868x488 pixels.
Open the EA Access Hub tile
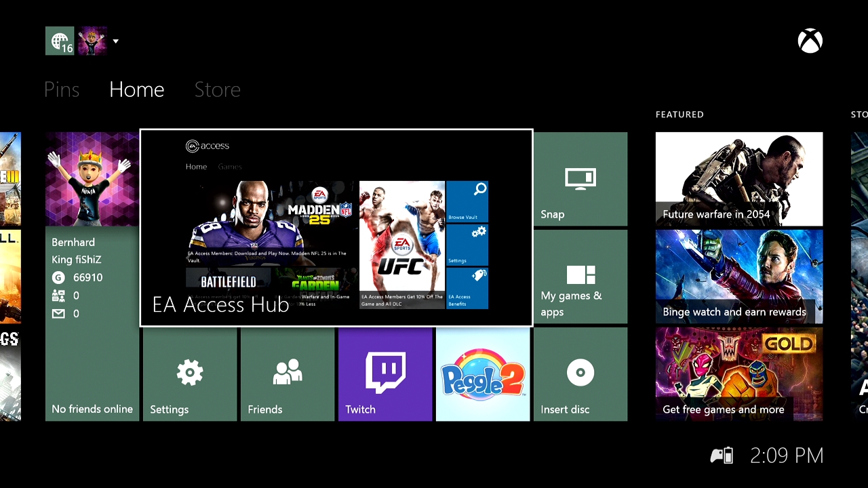point(336,228)
